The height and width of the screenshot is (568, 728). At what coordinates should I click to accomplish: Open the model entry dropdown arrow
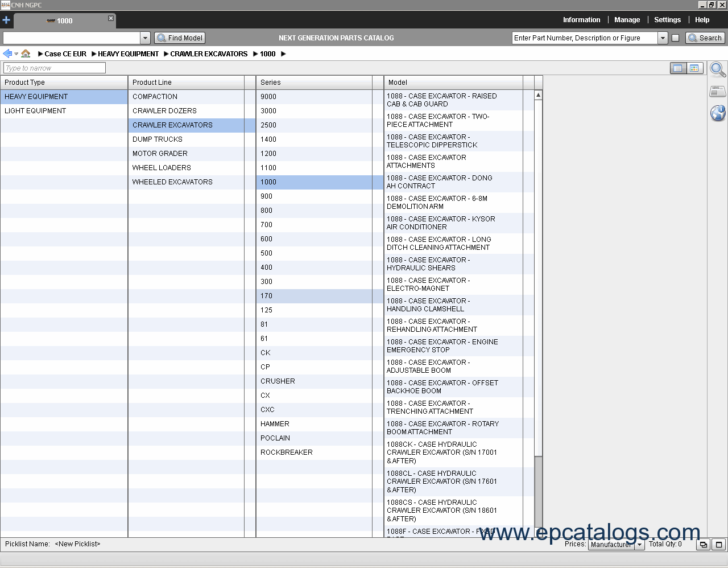(145, 38)
